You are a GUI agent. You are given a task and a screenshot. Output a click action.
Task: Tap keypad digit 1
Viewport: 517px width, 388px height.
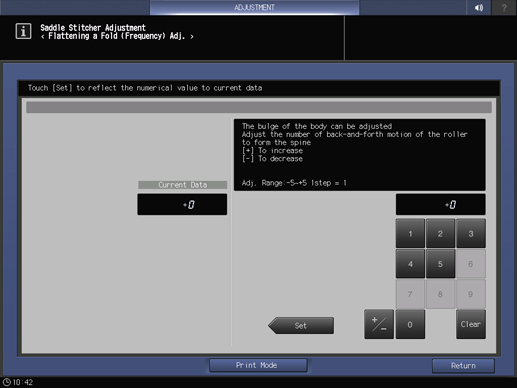[410, 233]
